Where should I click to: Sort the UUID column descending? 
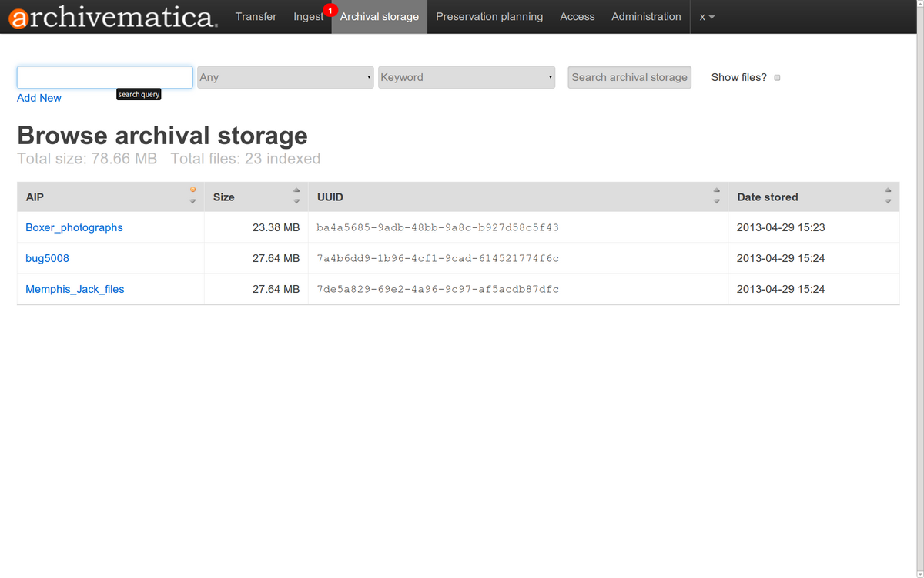(x=718, y=200)
